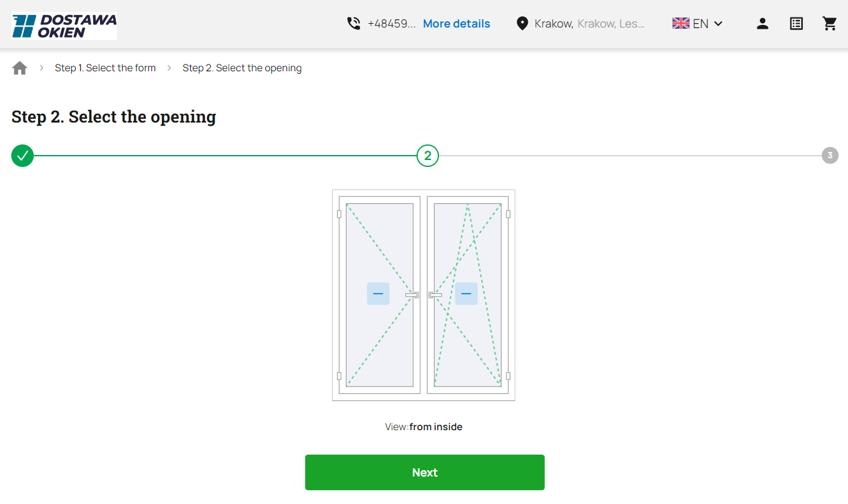
Task: Click the Dostawa Okien logo
Action: [64, 25]
